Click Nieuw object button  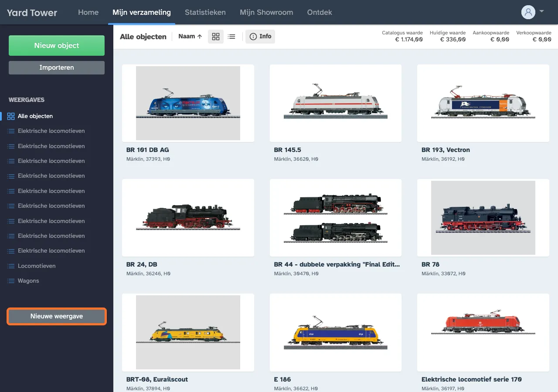[x=57, y=45]
